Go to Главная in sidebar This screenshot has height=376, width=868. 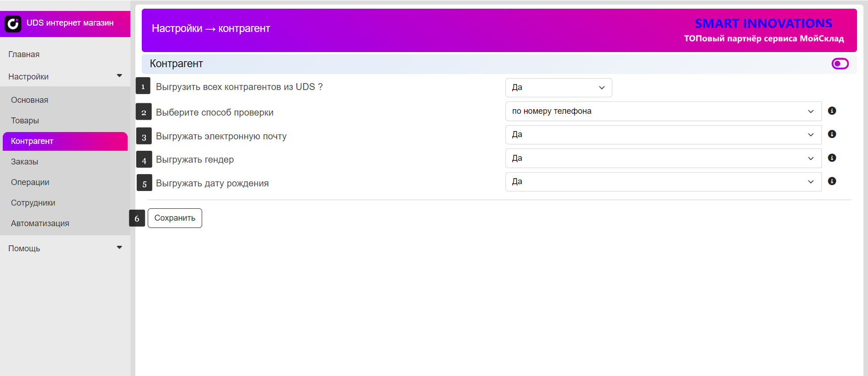(24, 54)
